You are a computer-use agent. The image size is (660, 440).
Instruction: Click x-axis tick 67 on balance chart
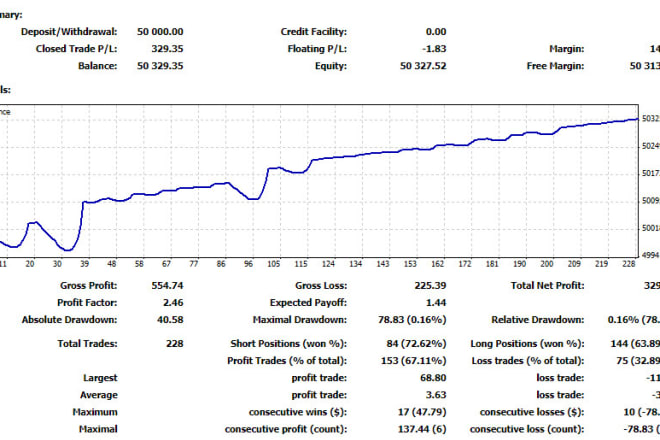pos(167,264)
